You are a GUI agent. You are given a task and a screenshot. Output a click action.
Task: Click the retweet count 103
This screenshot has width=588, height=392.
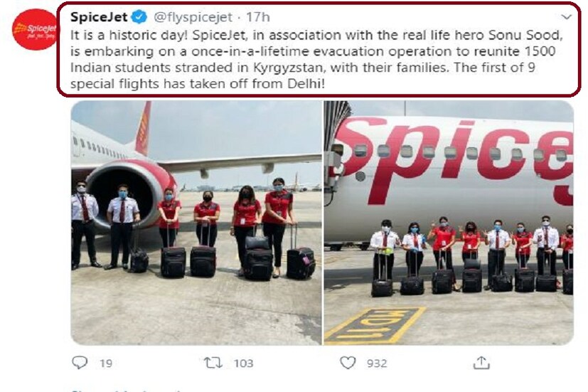point(243,364)
